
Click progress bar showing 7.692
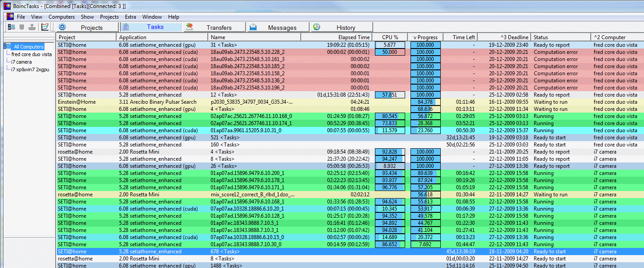pos(426,244)
